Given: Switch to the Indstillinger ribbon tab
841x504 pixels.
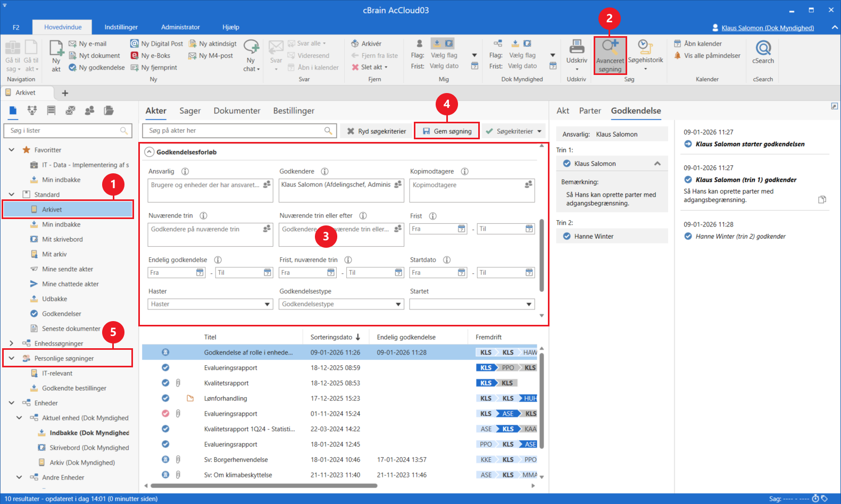Looking at the screenshot, I should 121,27.
